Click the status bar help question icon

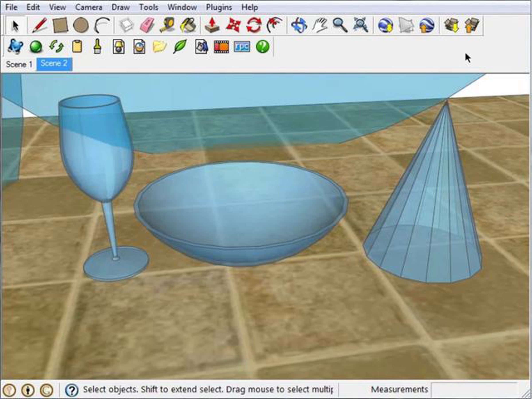click(x=72, y=390)
